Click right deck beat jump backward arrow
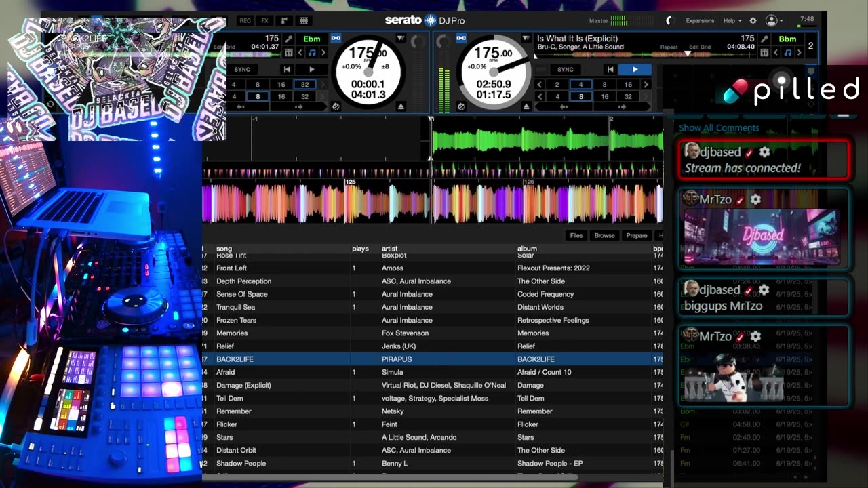Image resolution: width=868 pixels, height=488 pixels. pos(564,106)
